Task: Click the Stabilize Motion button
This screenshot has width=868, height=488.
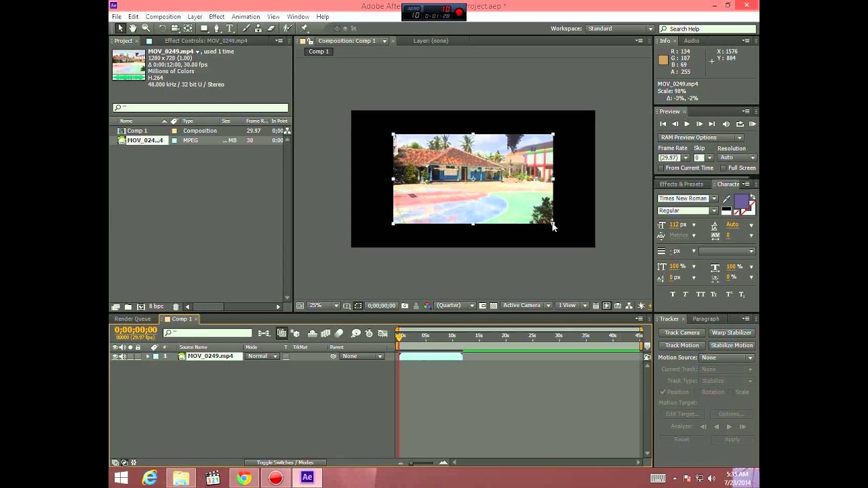Action: tap(731, 345)
